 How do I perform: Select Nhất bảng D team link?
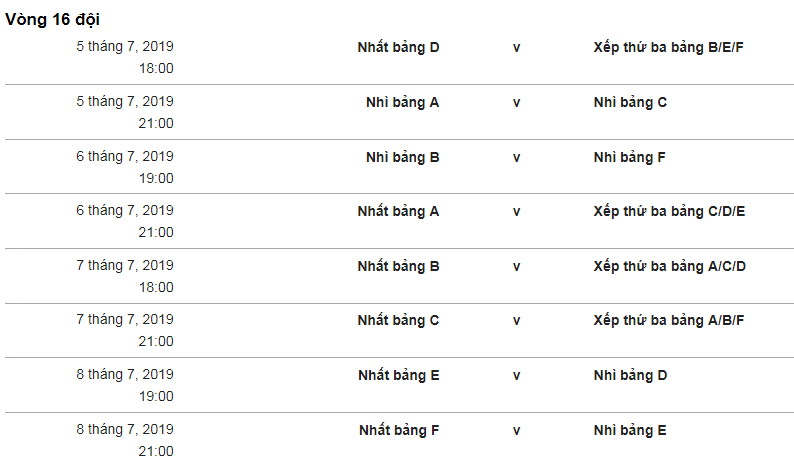(398, 48)
